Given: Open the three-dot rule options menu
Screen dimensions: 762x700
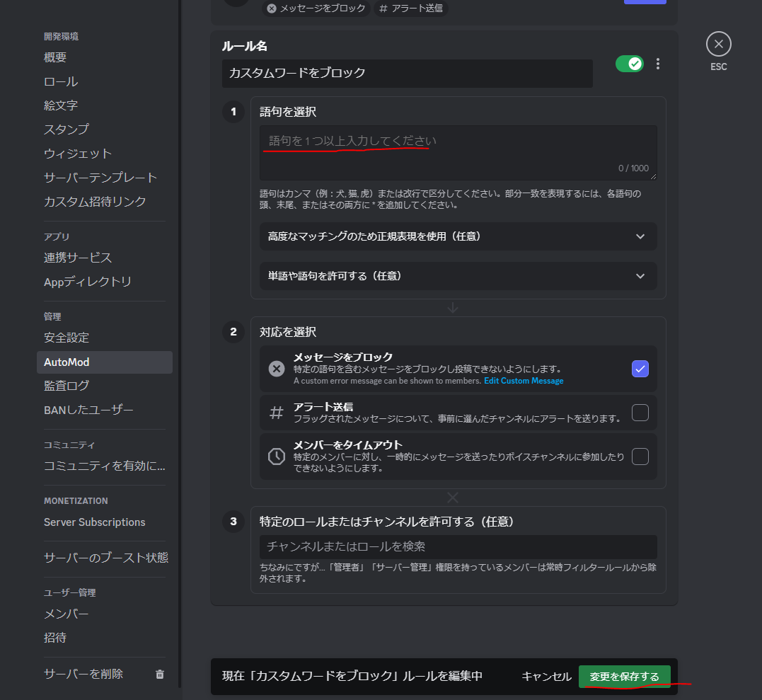Looking at the screenshot, I should (657, 64).
